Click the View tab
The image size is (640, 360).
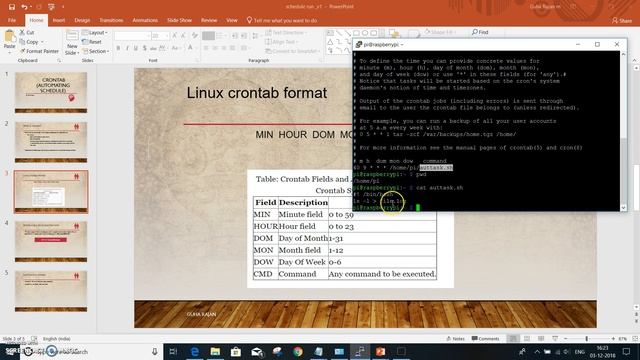click(231, 20)
